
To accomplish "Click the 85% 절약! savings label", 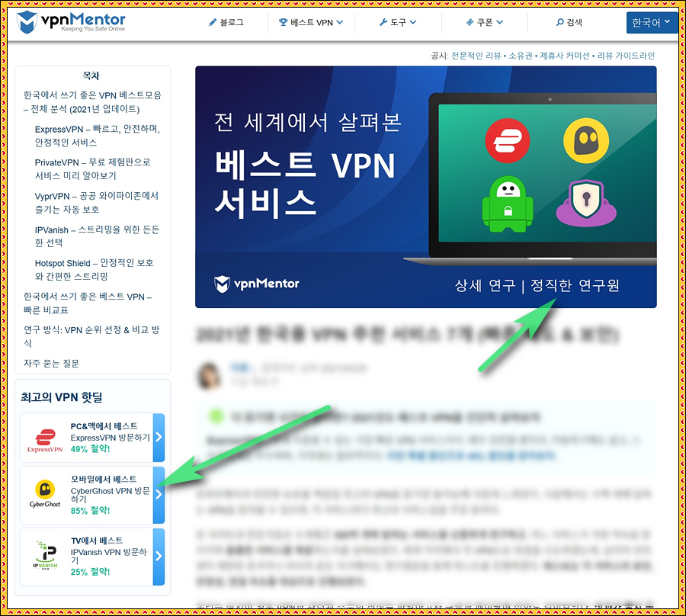I will (x=90, y=511).
